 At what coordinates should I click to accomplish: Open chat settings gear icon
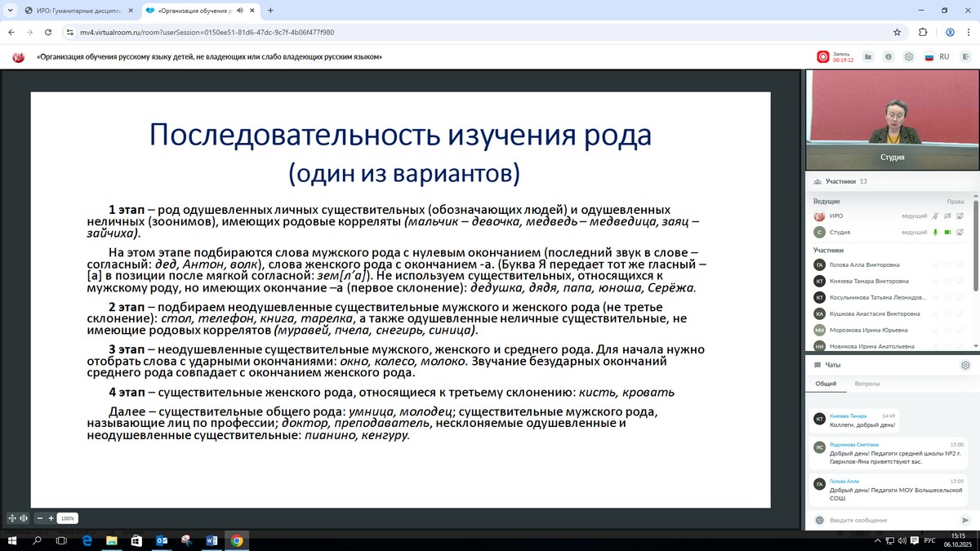pyautogui.click(x=965, y=365)
